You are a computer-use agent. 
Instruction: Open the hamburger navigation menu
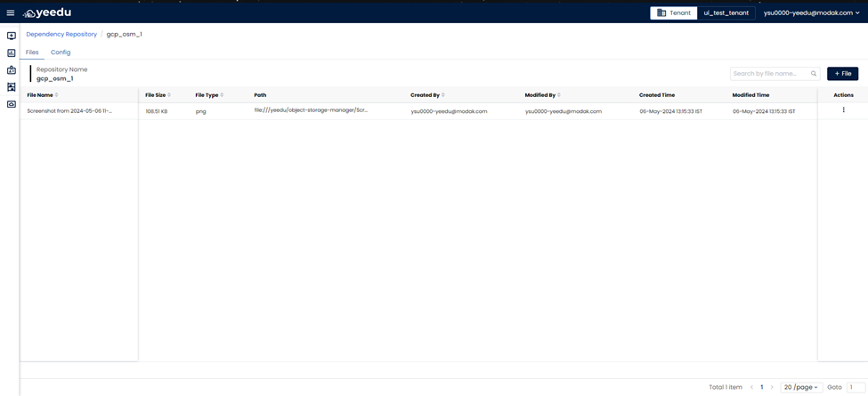(11, 12)
